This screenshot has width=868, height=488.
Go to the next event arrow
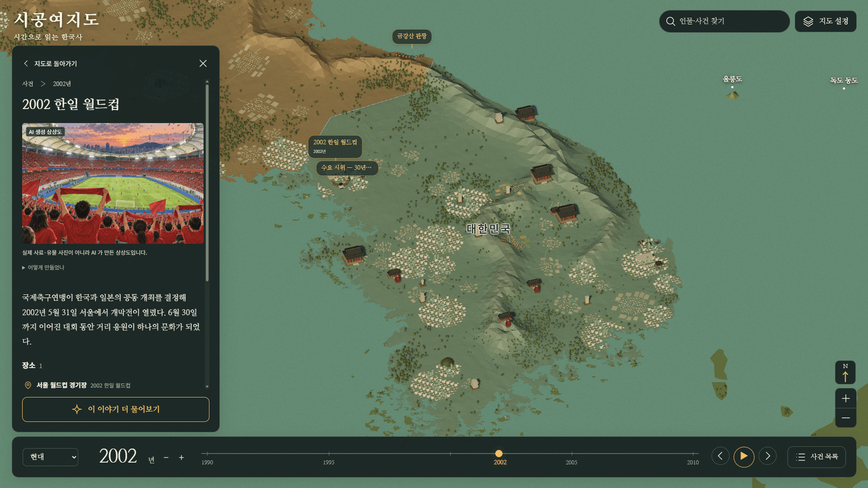(768, 456)
